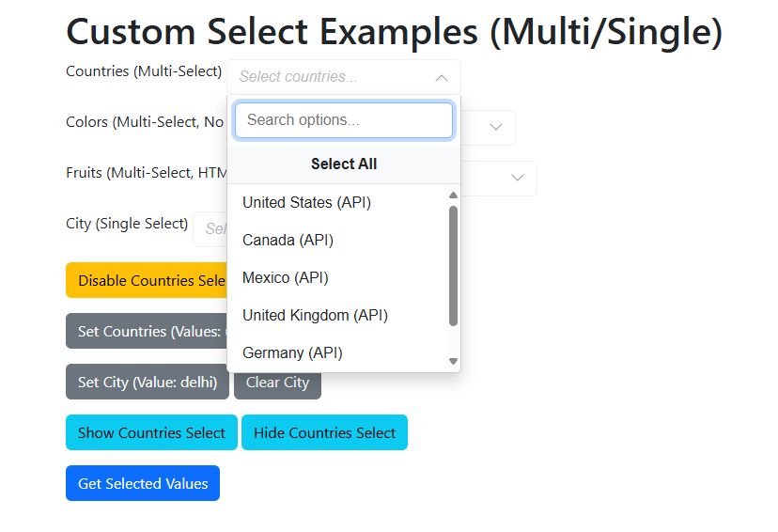Expand the Colors multi-select chevron
This screenshot has width=778, height=532.
click(x=495, y=127)
